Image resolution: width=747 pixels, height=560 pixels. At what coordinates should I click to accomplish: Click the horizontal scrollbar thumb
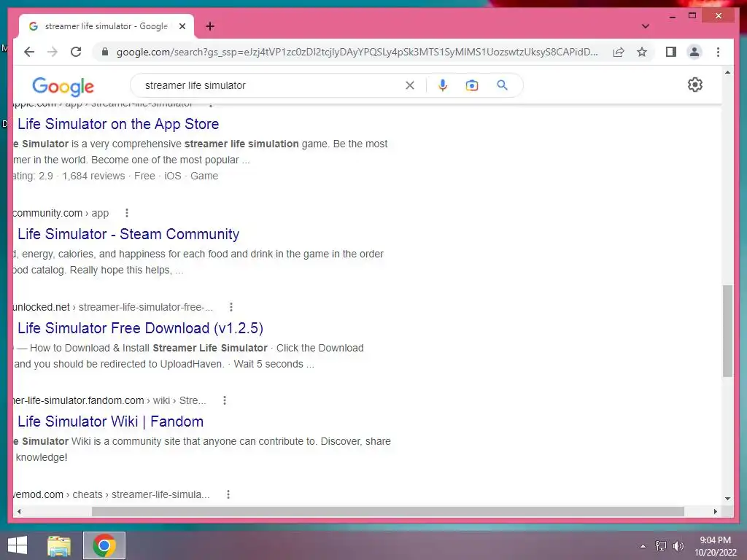point(388,511)
